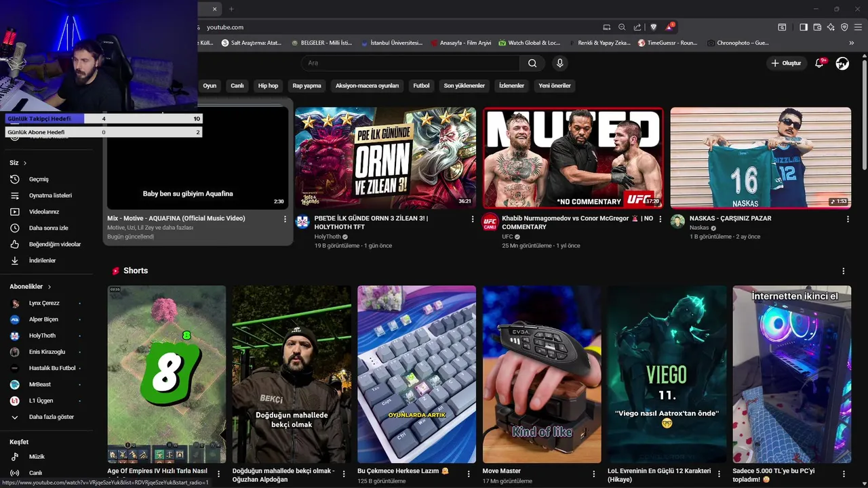The width and height of the screenshot is (868, 488).
Task: Click the install app icon in address bar
Action: click(x=607, y=27)
